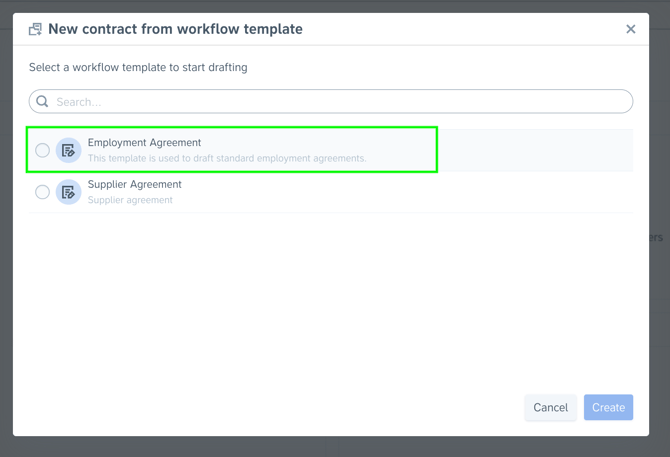Click the blank dialog area below template list
Image resolution: width=670 pixels, height=457 pixels.
pos(330,300)
